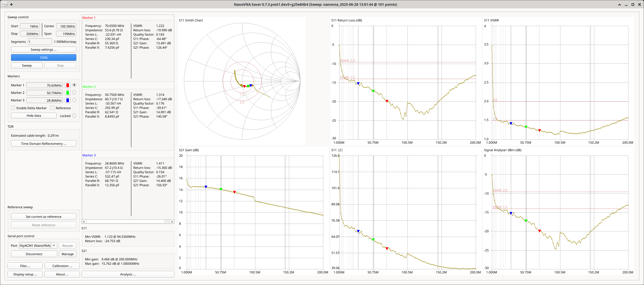Image resolution: width=644 pixels, height=285 pixels.
Task: Click the Hide data button
Action: click(34, 116)
